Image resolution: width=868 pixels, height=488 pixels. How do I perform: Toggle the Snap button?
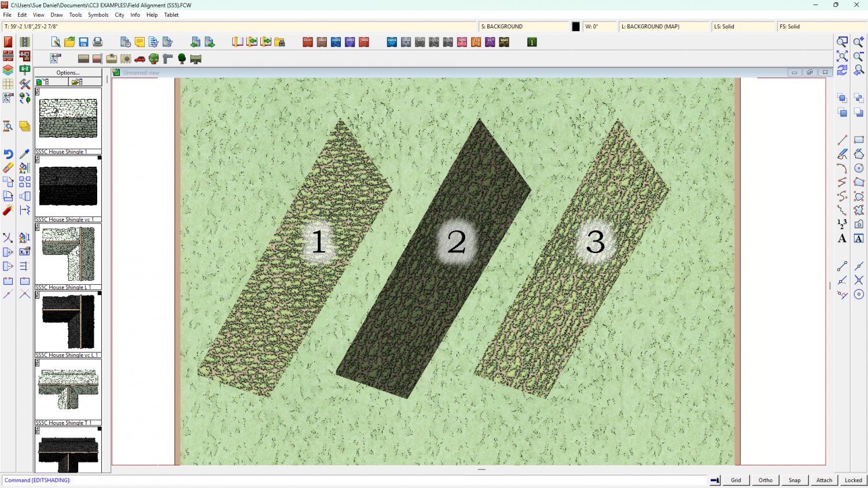(795, 480)
